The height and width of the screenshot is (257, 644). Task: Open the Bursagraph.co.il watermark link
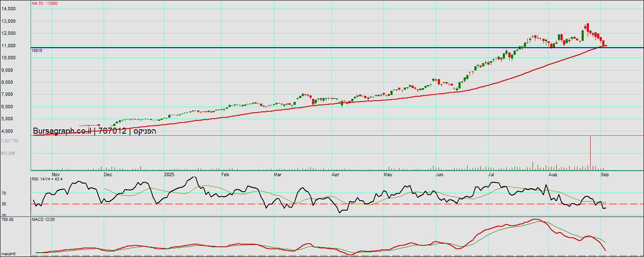(x=63, y=131)
